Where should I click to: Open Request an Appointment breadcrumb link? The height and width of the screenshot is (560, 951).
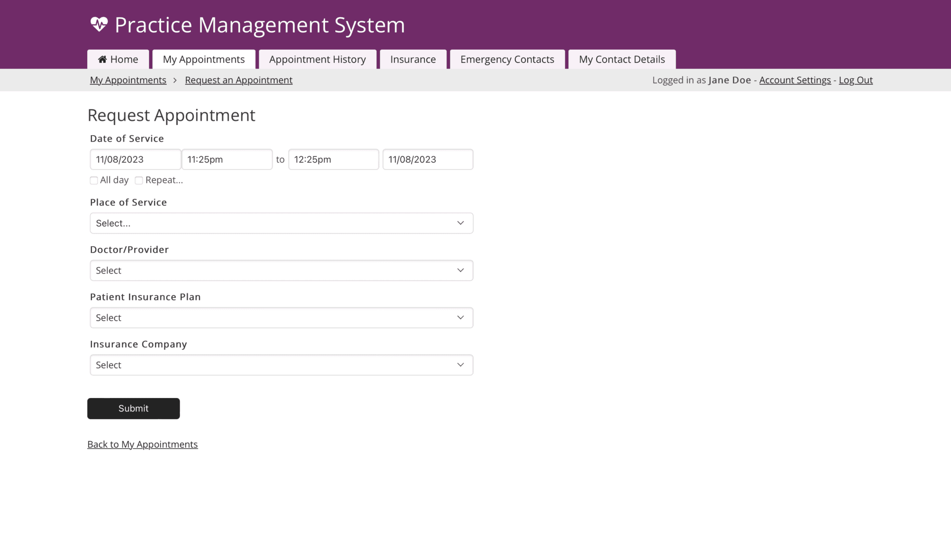[238, 80]
